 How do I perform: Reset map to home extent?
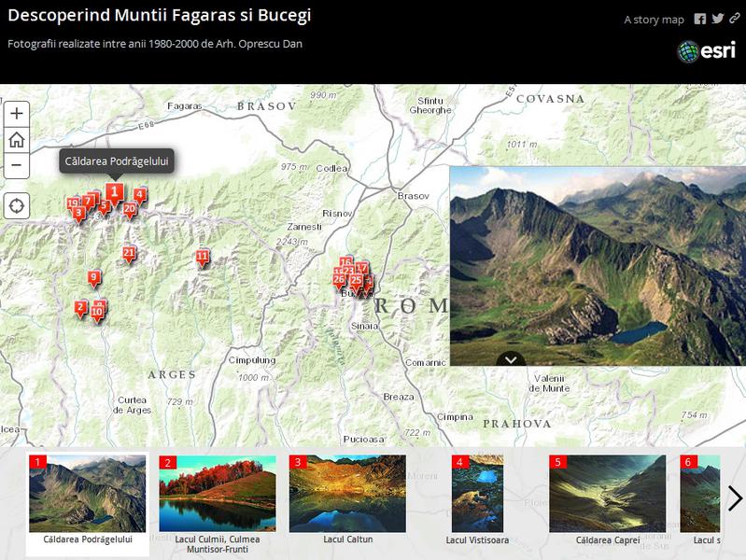click(x=17, y=139)
